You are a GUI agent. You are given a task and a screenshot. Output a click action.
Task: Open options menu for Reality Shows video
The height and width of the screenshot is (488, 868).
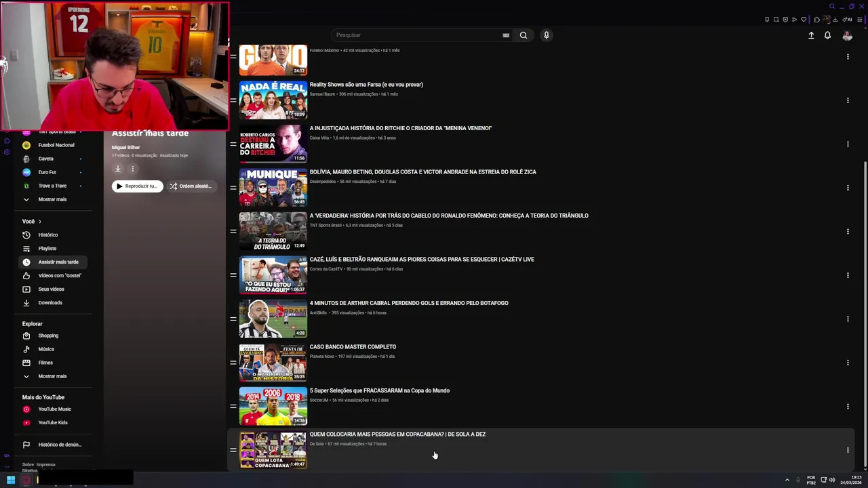pos(848,100)
